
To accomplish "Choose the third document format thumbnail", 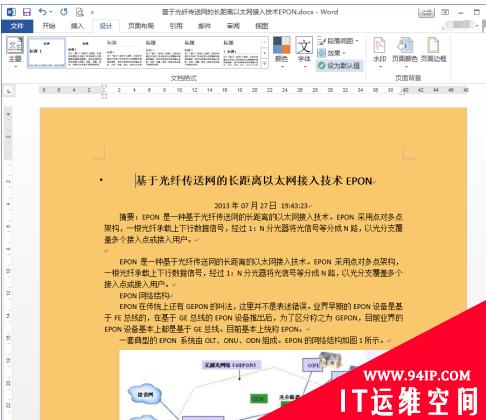I will click(x=124, y=53).
